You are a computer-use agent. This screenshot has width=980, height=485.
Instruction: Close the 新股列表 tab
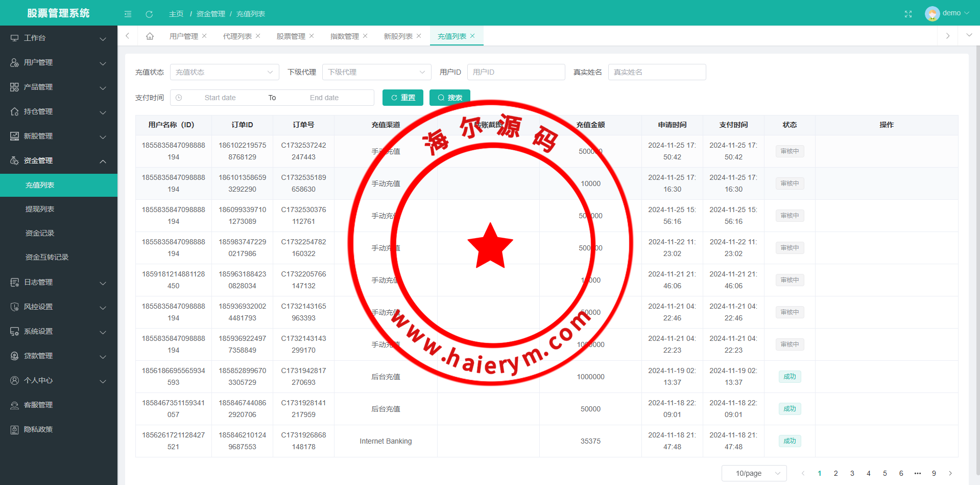coord(419,36)
